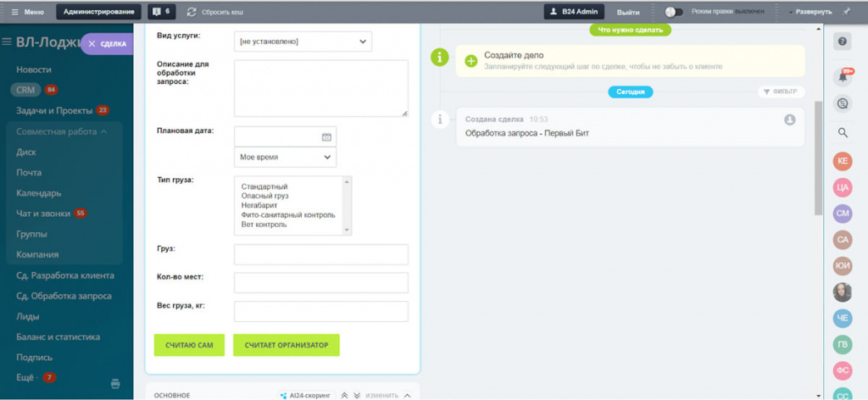Open the Мое время dropdown
This screenshot has height=400, width=868.
point(285,157)
